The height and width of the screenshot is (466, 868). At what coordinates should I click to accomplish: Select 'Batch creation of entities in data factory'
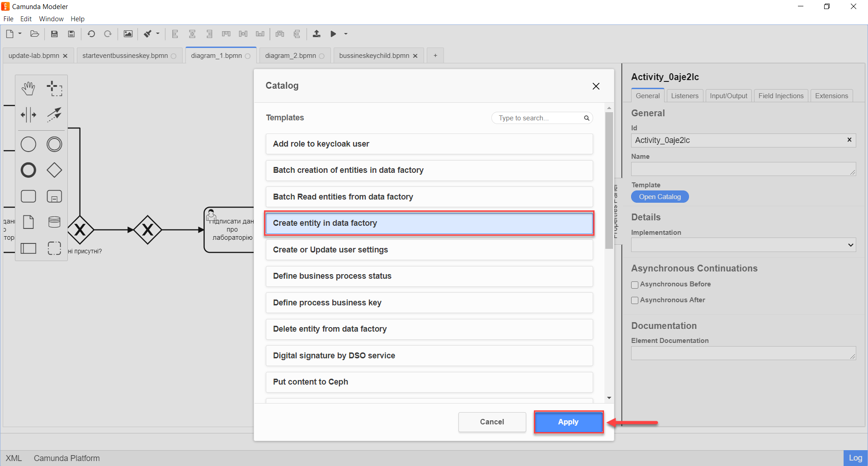[x=429, y=170]
